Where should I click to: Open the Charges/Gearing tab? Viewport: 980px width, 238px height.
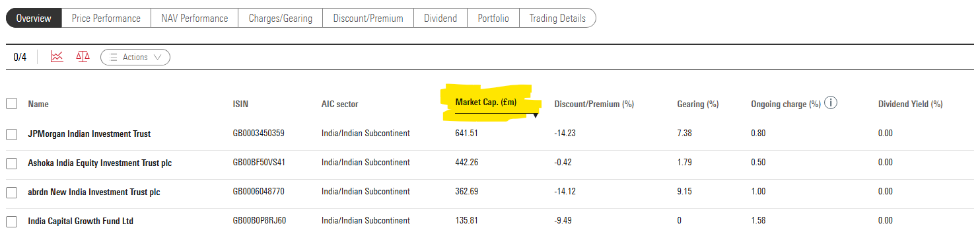[281, 18]
